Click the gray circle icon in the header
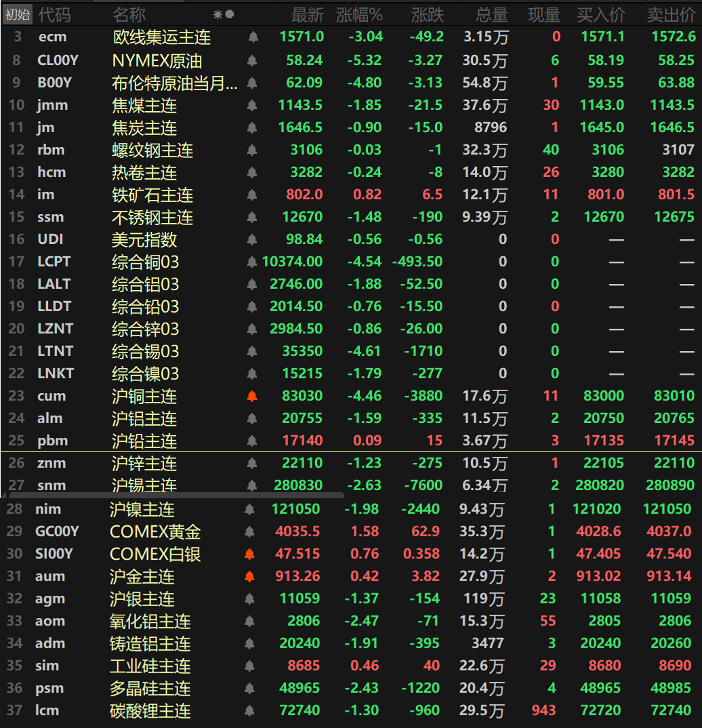Image resolution: width=702 pixels, height=728 pixels. [230, 14]
